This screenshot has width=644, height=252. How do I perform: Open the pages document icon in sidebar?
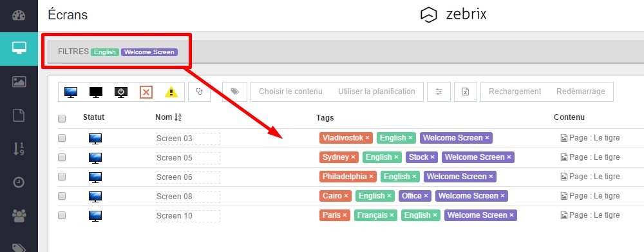[19, 115]
